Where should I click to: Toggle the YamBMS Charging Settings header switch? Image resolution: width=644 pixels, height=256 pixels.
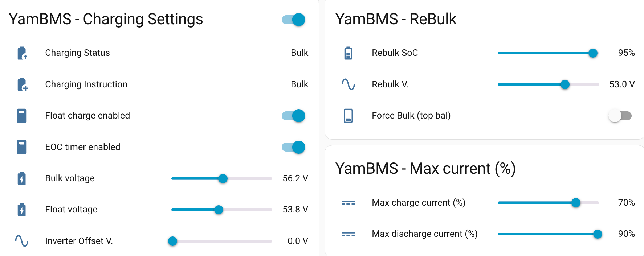(x=294, y=20)
